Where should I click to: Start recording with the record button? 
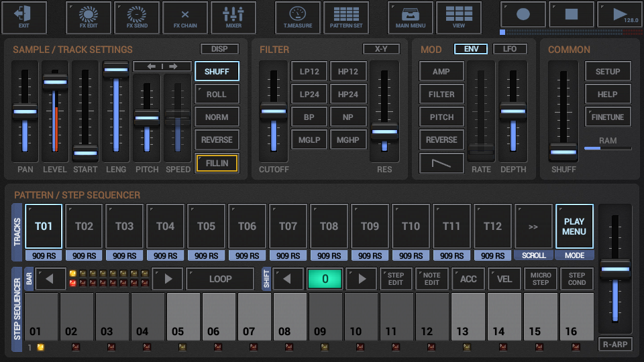pos(523,15)
